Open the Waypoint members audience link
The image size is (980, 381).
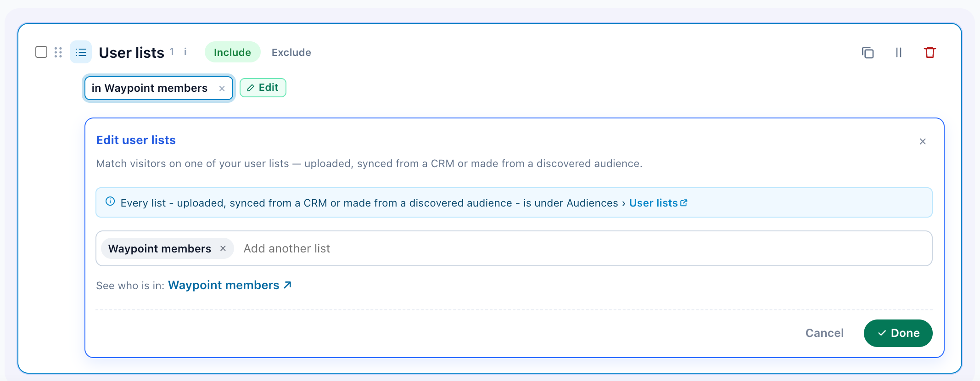click(230, 285)
